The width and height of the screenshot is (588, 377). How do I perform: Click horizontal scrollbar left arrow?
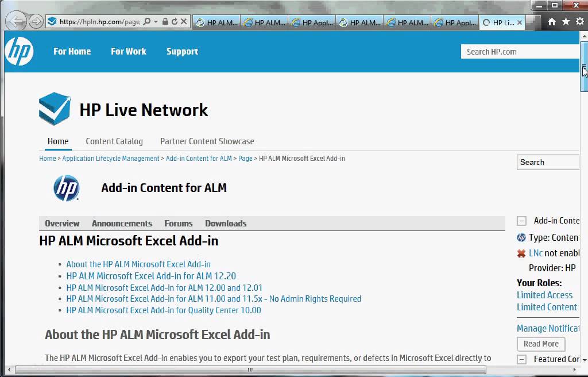point(9,370)
